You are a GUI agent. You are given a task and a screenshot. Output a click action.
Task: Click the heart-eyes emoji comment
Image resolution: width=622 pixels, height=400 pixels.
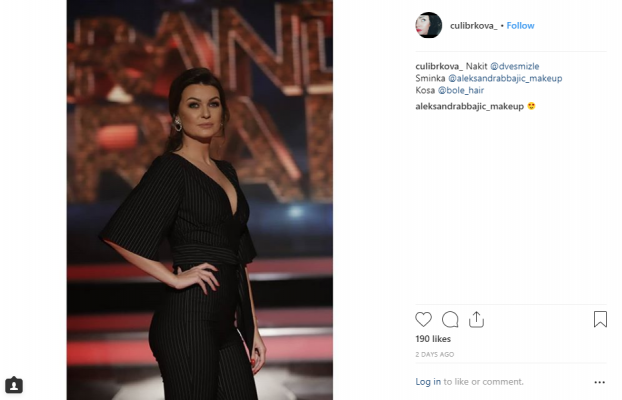(531, 106)
